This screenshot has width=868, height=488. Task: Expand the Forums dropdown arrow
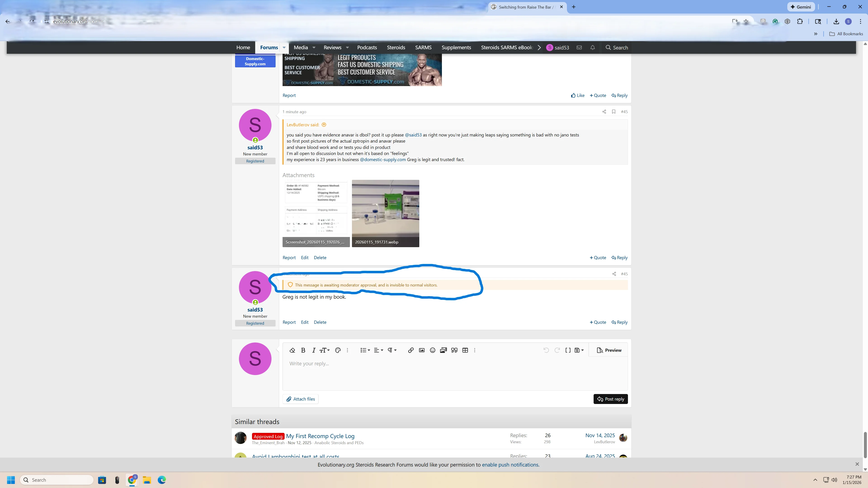pyautogui.click(x=284, y=47)
